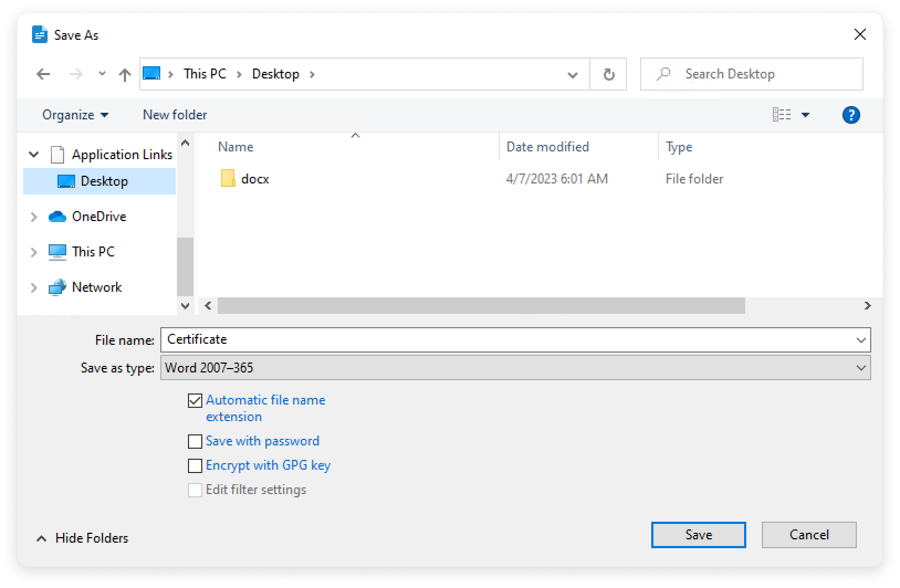Refresh the Desktop folder listing
Viewport: 900px width, 588px height.
point(609,74)
